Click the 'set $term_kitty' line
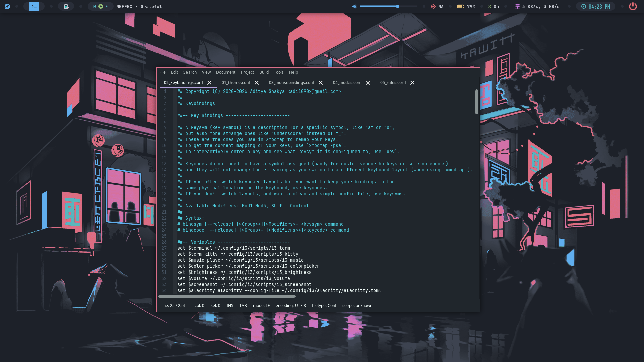The height and width of the screenshot is (362, 644). [238, 254]
